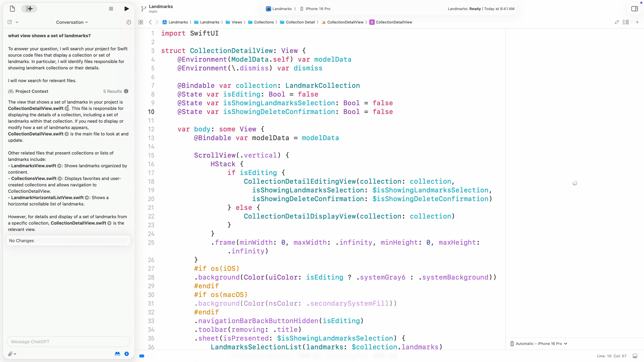Toggle automatic apply lightning bolt button
Image resolution: width=644 pixels, height=362 pixels.
(126, 354)
